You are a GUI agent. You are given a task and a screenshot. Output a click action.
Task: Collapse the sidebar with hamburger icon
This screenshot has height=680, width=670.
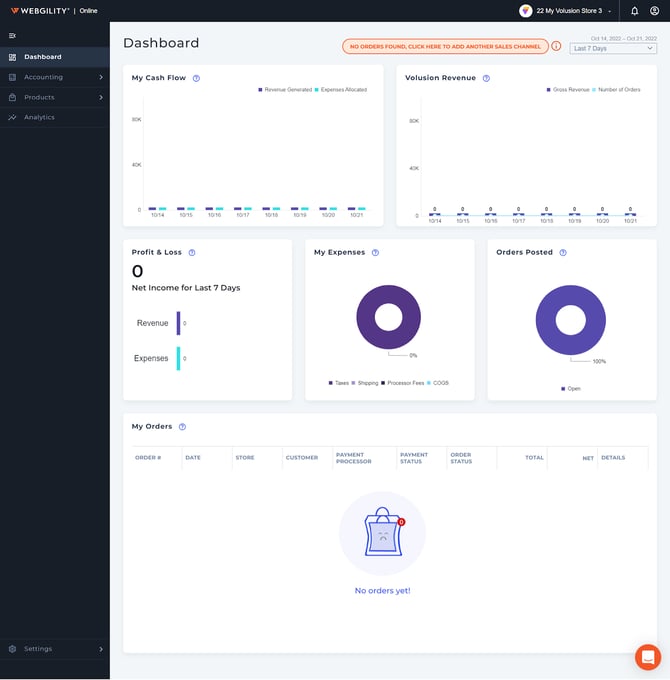(12, 35)
